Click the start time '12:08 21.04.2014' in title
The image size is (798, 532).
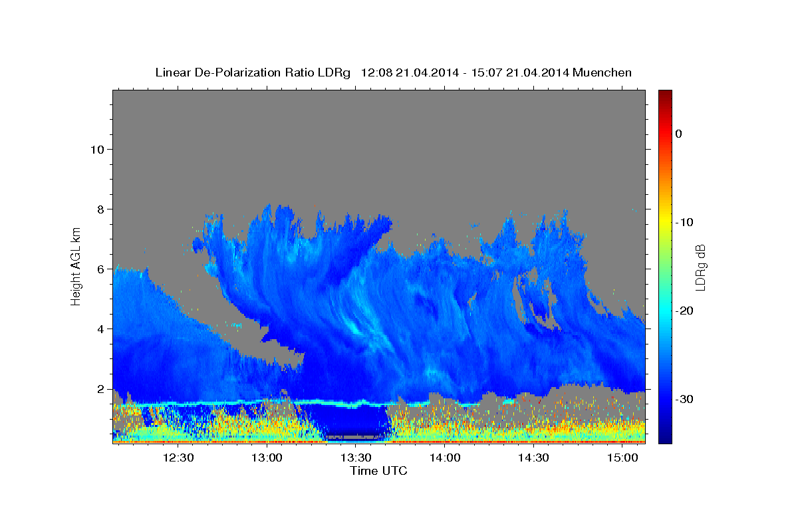click(410, 72)
